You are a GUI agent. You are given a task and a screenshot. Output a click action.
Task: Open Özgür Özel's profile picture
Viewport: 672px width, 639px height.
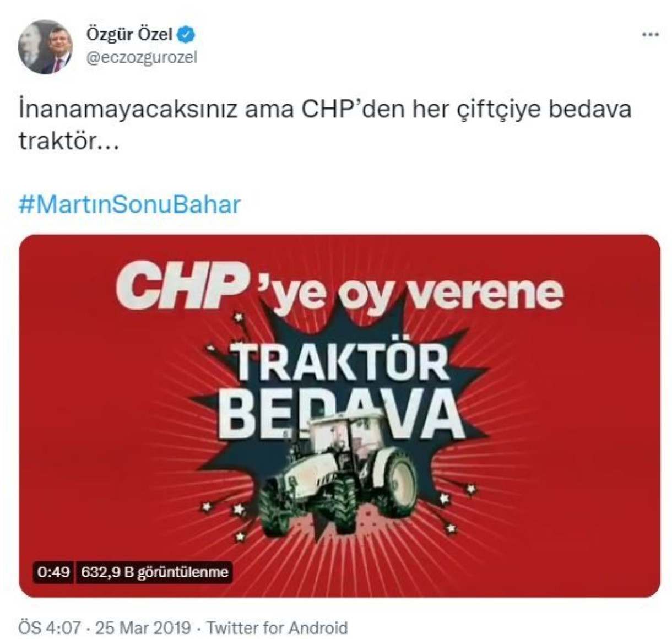pos(45,47)
